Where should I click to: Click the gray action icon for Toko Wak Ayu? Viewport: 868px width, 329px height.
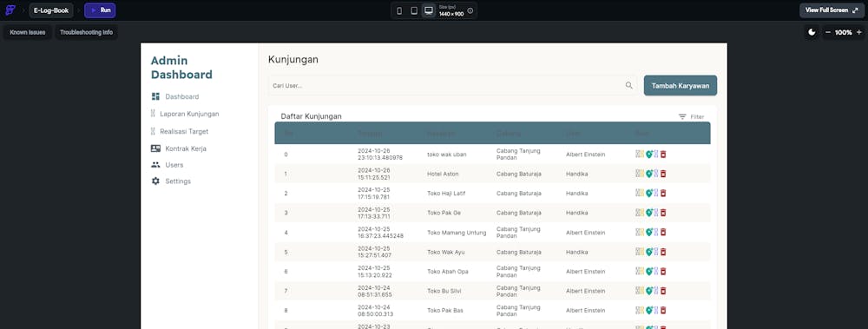(637, 252)
